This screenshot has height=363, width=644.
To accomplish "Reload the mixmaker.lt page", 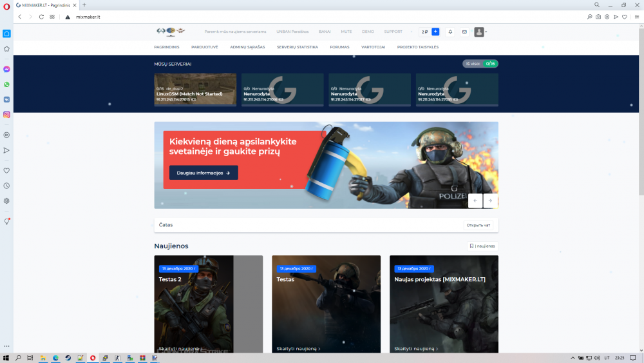I will (41, 17).
